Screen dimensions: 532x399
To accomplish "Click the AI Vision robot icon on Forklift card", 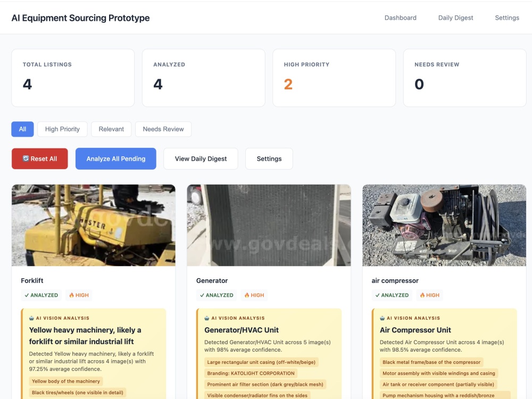I will point(31,318).
